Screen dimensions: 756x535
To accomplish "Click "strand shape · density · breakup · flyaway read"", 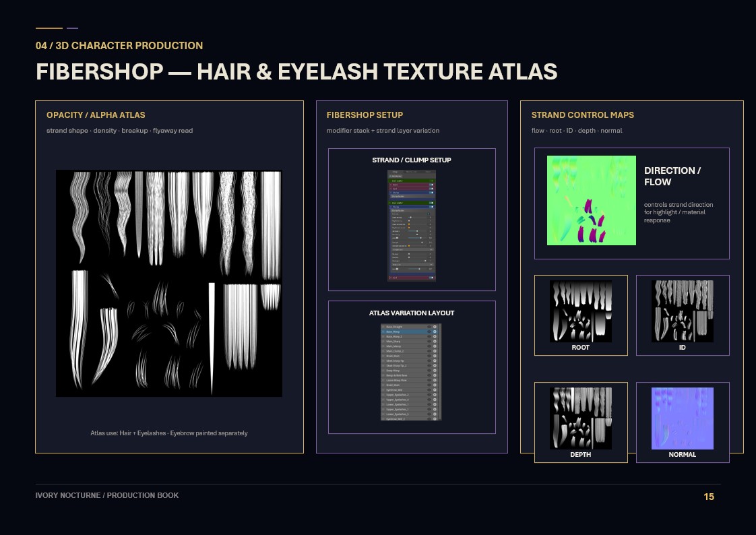I will click(119, 131).
